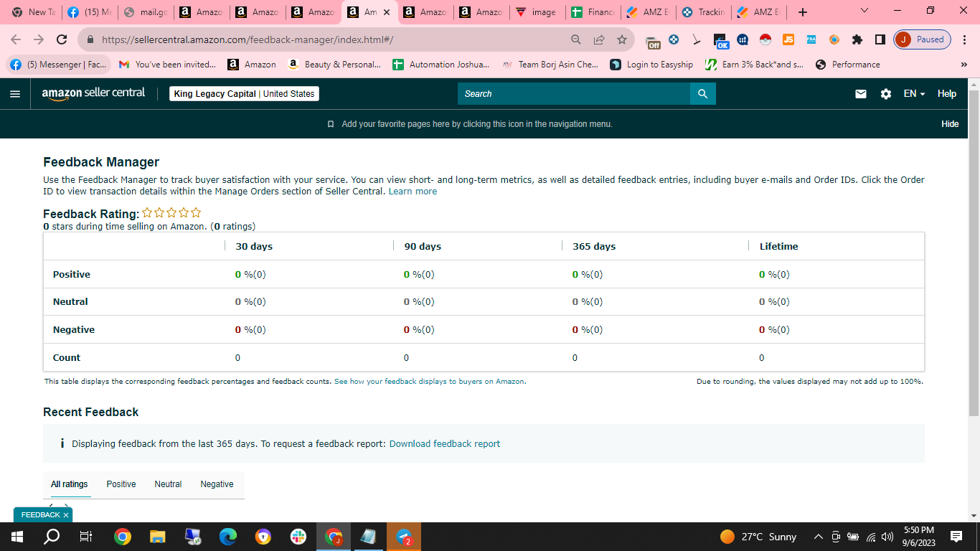980x551 pixels.
Task: Click the Amazon Seller Central logo
Action: (93, 94)
